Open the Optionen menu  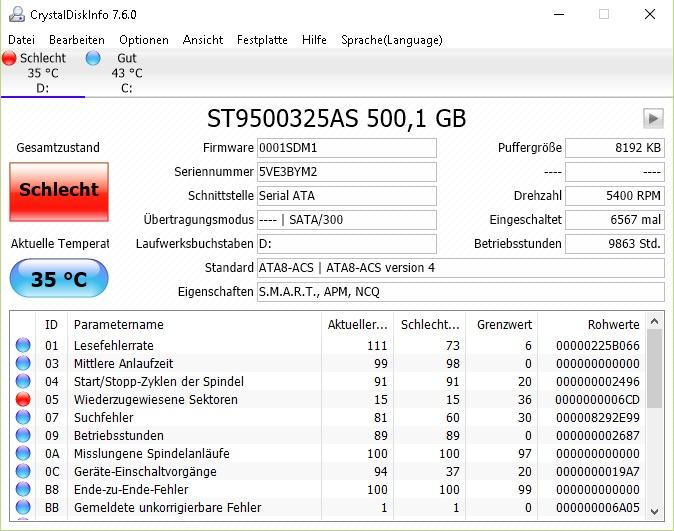pyautogui.click(x=144, y=40)
